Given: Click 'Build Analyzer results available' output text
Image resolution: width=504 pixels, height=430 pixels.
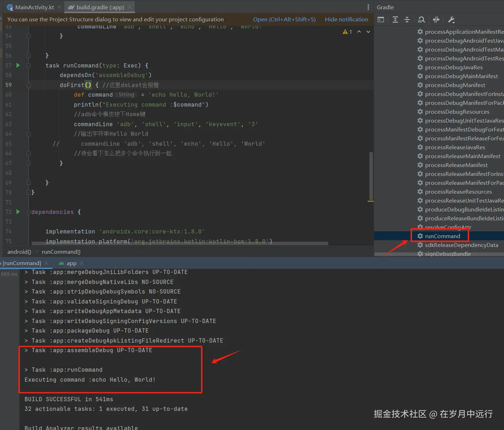Looking at the screenshot, I should point(81,428).
